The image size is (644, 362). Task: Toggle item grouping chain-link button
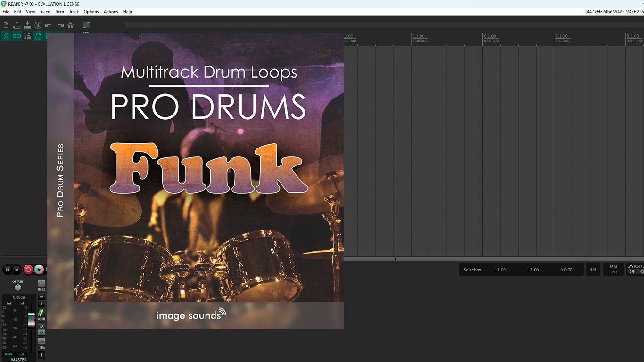pos(17,36)
